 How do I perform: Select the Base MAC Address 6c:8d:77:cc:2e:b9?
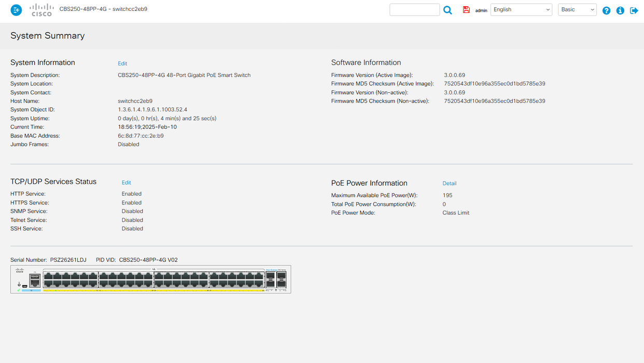click(x=141, y=136)
